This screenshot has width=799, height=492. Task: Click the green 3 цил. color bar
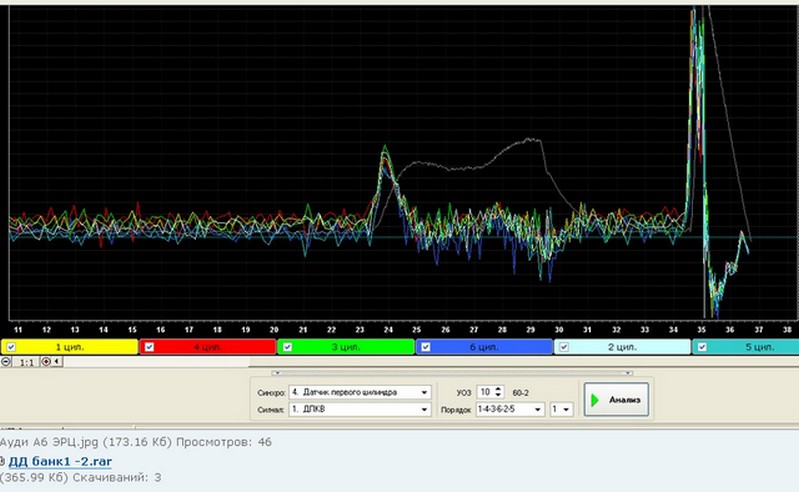346,347
